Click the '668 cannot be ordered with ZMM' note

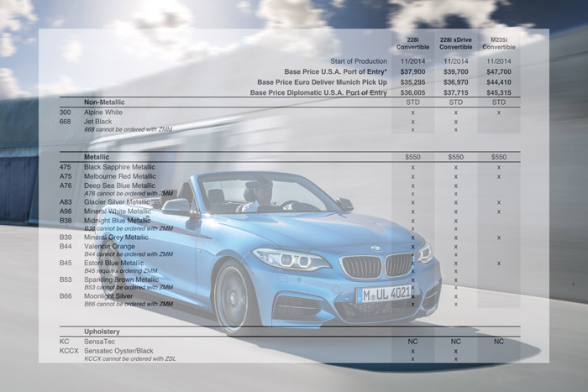pos(129,129)
